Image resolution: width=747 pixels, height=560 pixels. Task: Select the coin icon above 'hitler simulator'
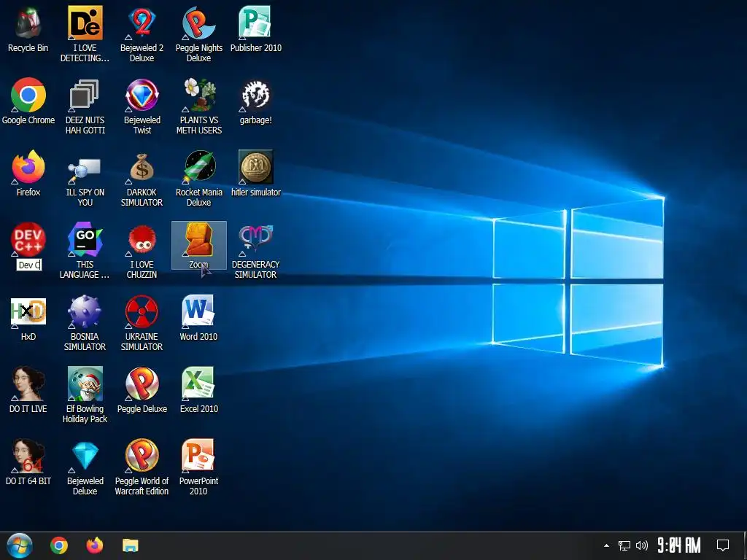tap(255, 168)
